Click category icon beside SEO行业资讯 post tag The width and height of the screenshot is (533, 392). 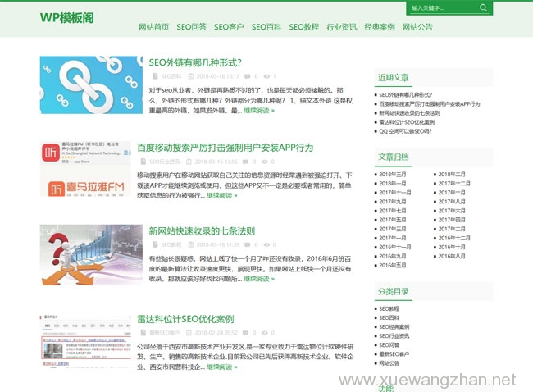point(142,162)
